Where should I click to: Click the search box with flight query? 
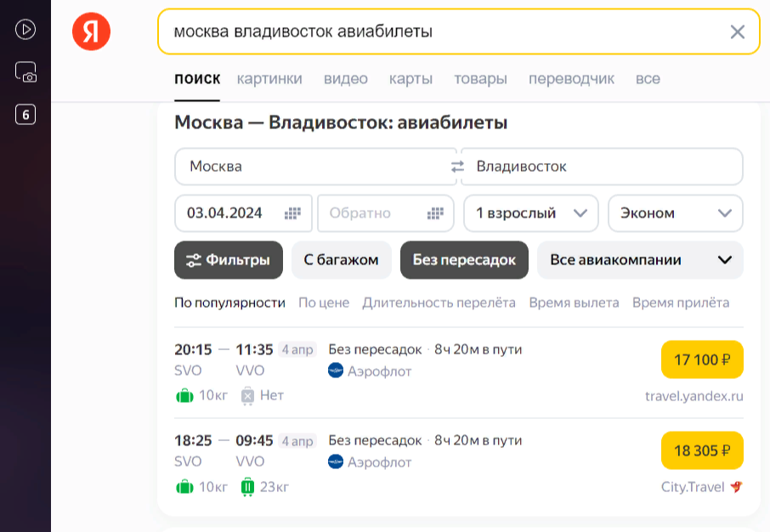[459, 32]
